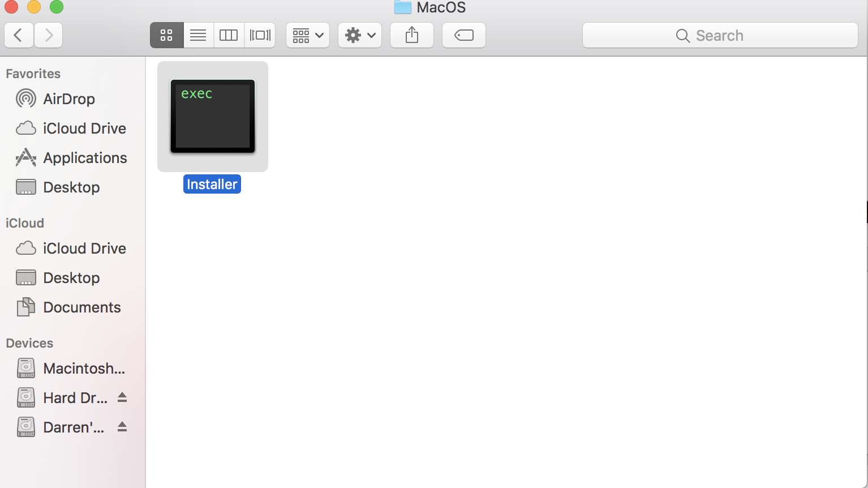Click the AirDrop radar icon

tap(26, 99)
